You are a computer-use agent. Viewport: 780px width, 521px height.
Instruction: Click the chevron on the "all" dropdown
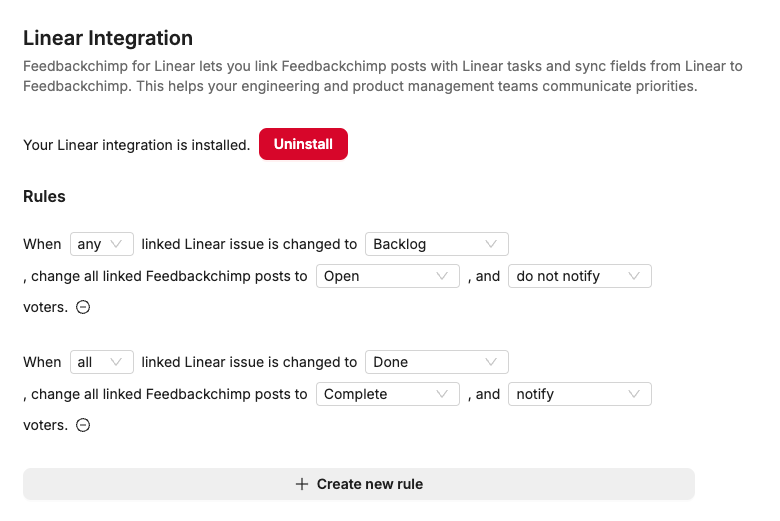[x=117, y=362]
